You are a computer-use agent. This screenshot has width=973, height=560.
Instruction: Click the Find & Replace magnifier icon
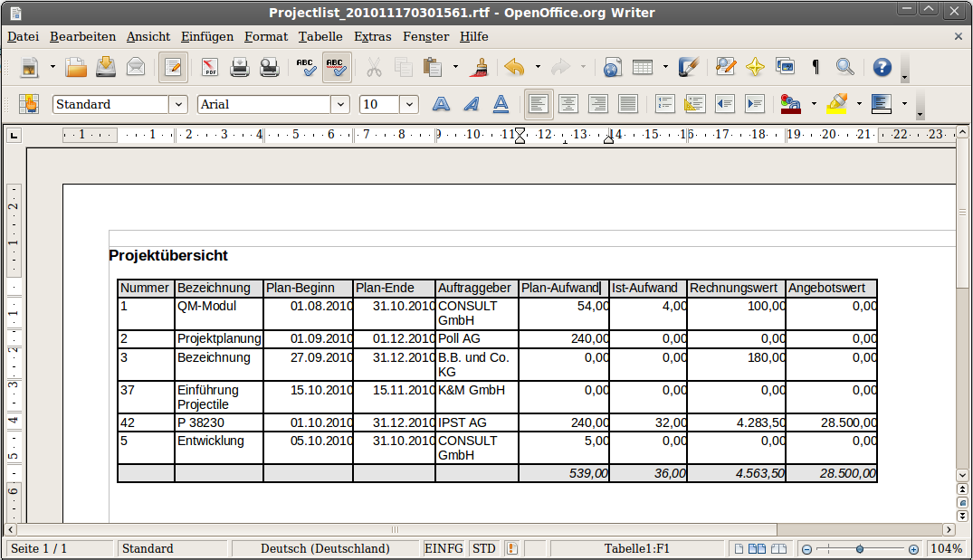click(x=844, y=68)
